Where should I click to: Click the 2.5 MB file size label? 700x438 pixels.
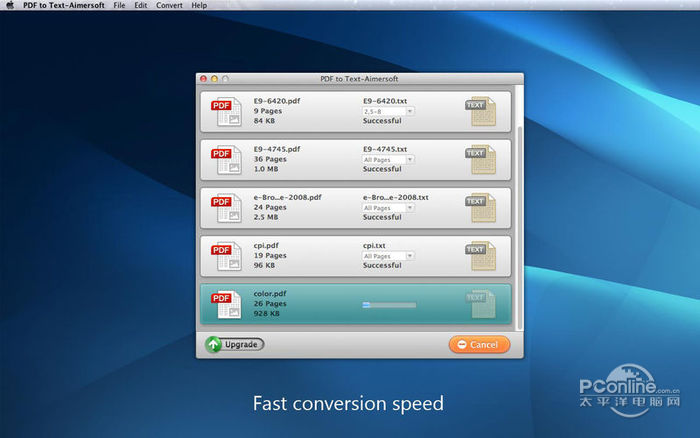[x=266, y=217]
